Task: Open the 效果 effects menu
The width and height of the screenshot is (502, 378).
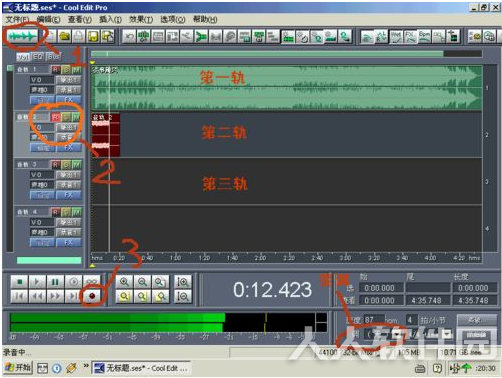Action: [x=141, y=19]
